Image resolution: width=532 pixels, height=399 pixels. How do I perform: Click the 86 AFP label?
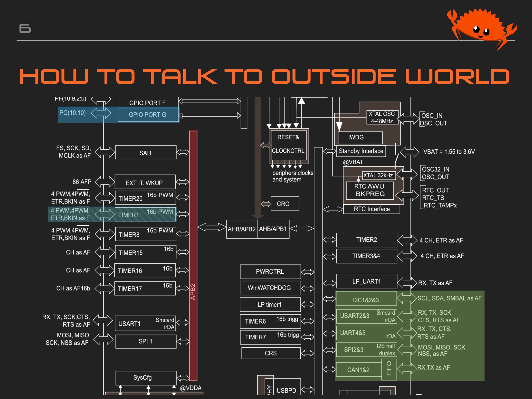[x=82, y=182]
